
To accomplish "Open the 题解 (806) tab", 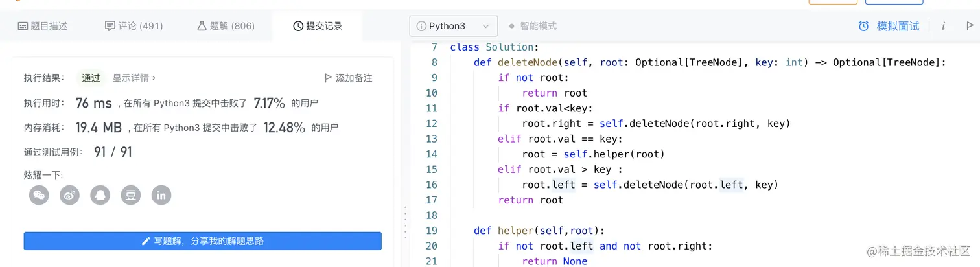I will point(226,26).
